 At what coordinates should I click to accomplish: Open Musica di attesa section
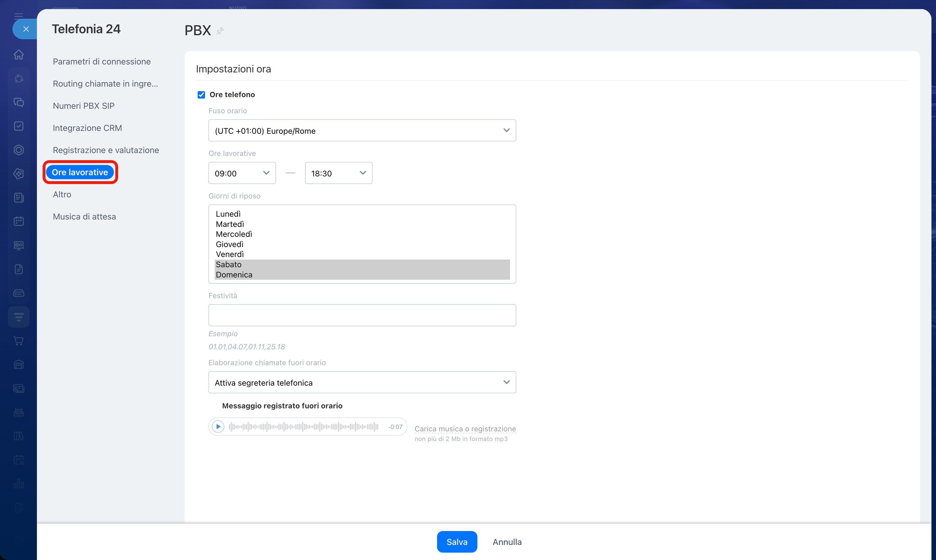84,217
